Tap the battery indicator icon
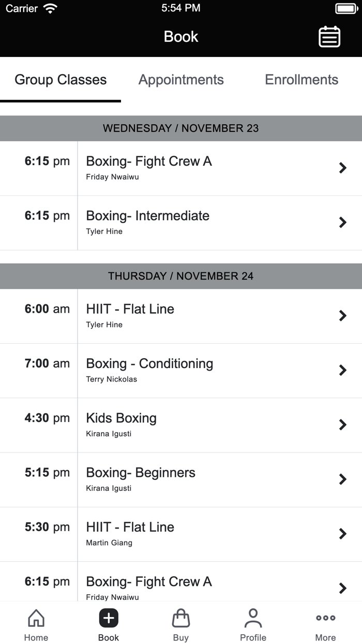The height and width of the screenshot is (644, 362). pos(346,8)
